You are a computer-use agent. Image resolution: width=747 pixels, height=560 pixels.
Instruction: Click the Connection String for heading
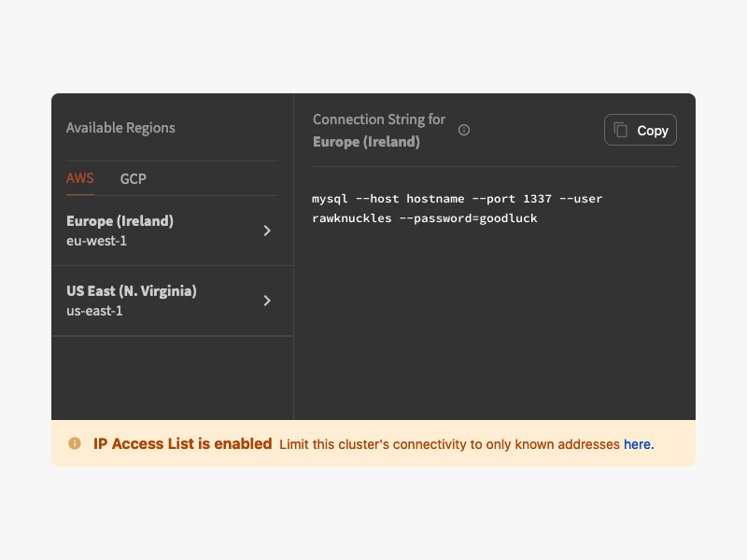(379, 119)
